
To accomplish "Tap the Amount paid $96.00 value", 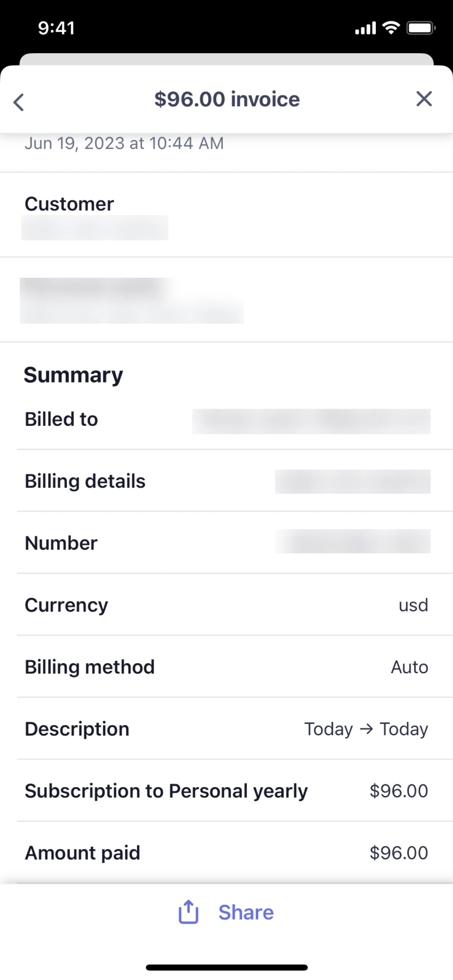I will 398,852.
